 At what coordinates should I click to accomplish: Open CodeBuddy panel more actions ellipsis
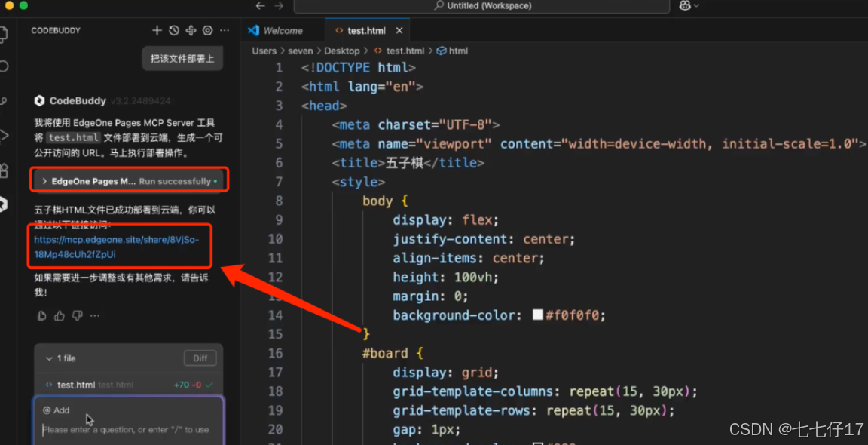click(225, 30)
